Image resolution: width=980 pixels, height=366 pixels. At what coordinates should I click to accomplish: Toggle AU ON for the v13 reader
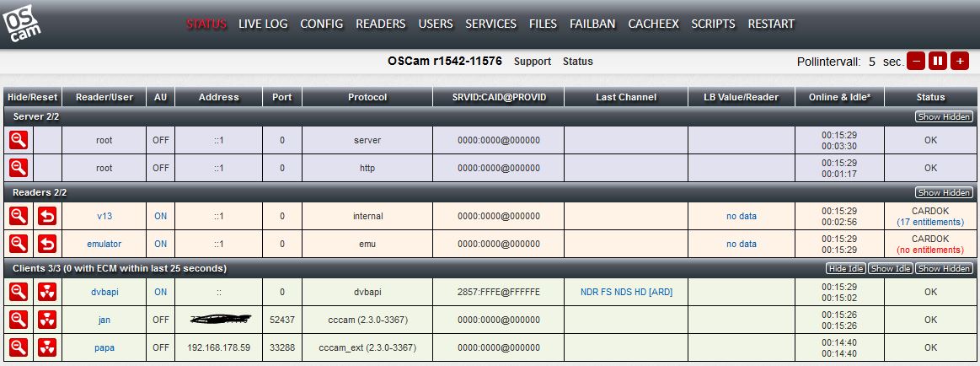point(161,216)
